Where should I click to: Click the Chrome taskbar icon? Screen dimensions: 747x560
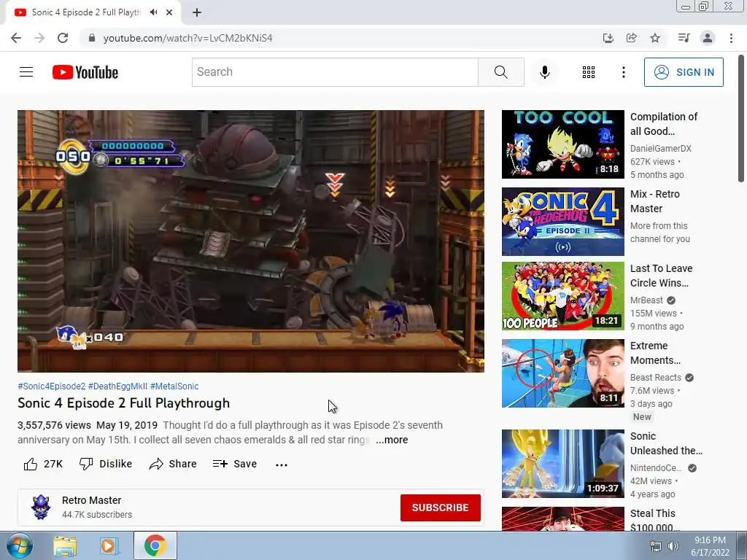pyautogui.click(x=155, y=545)
